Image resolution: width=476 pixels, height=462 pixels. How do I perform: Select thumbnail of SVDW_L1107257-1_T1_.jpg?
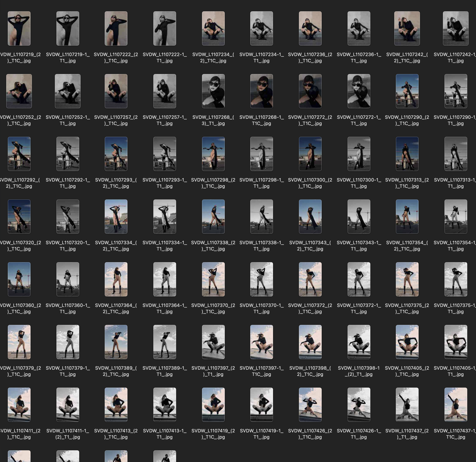(x=165, y=91)
